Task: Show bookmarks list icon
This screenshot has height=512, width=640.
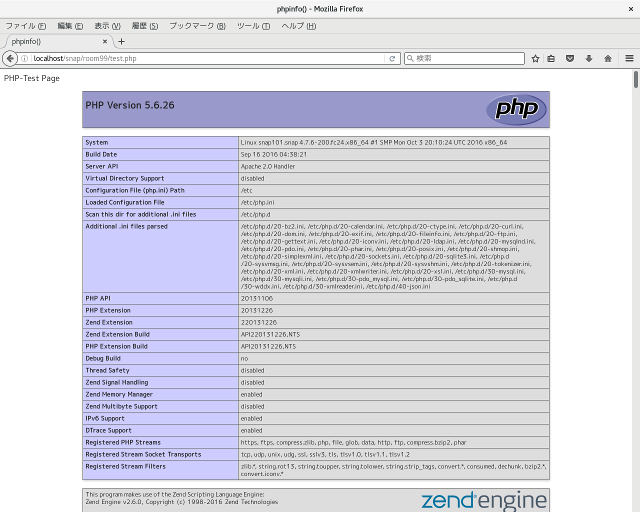Action: [x=551, y=58]
